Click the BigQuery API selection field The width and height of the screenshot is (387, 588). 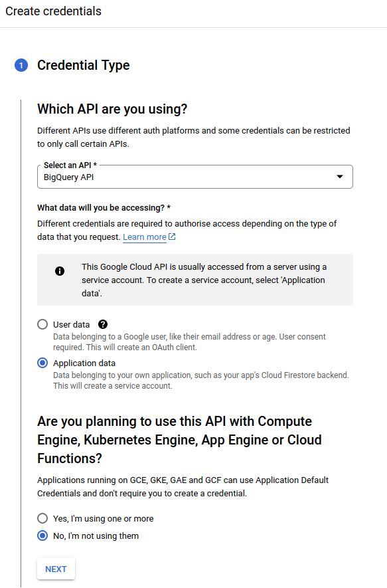[194, 177]
